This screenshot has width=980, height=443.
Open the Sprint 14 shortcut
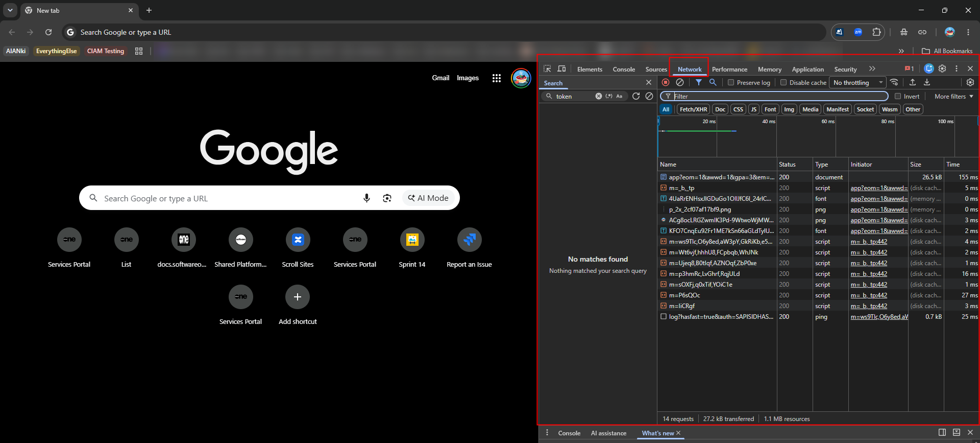point(412,248)
